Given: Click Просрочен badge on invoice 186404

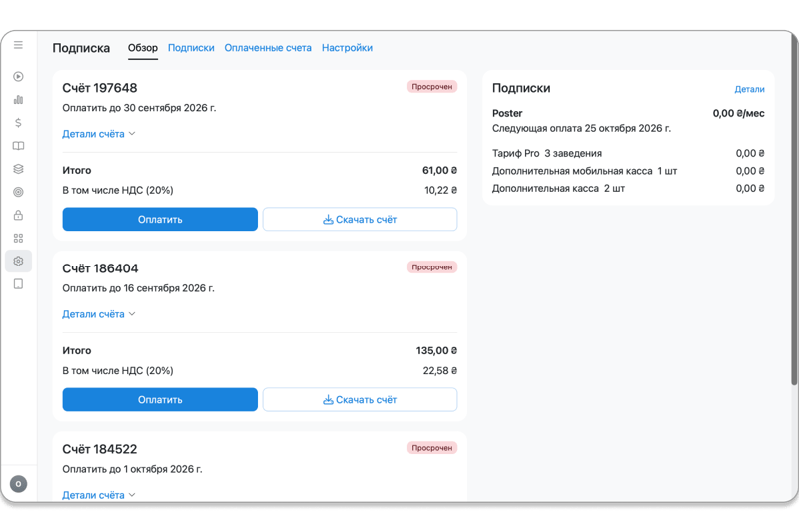Looking at the screenshot, I should point(432,267).
